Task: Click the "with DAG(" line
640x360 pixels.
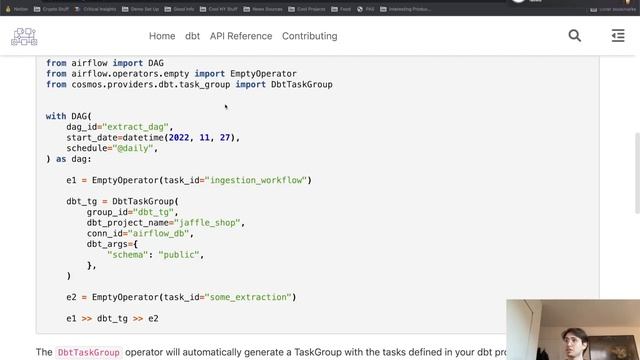Action: tap(69, 116)
